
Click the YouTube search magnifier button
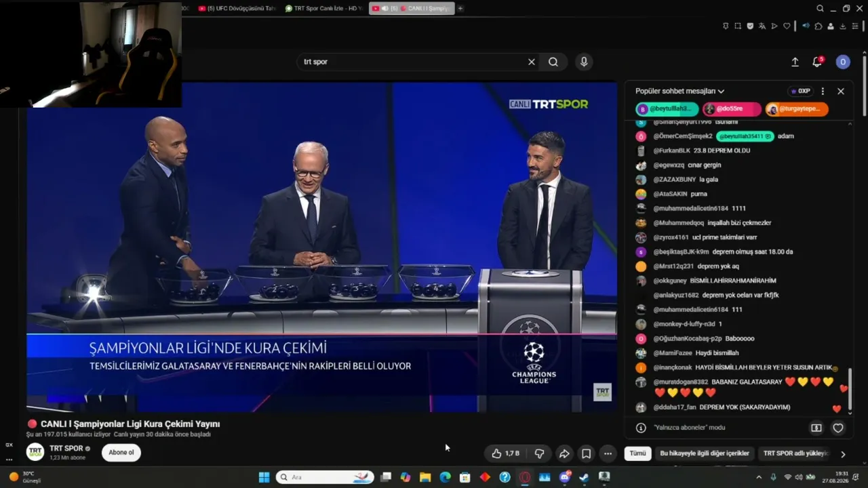click(x=553, y=62)
